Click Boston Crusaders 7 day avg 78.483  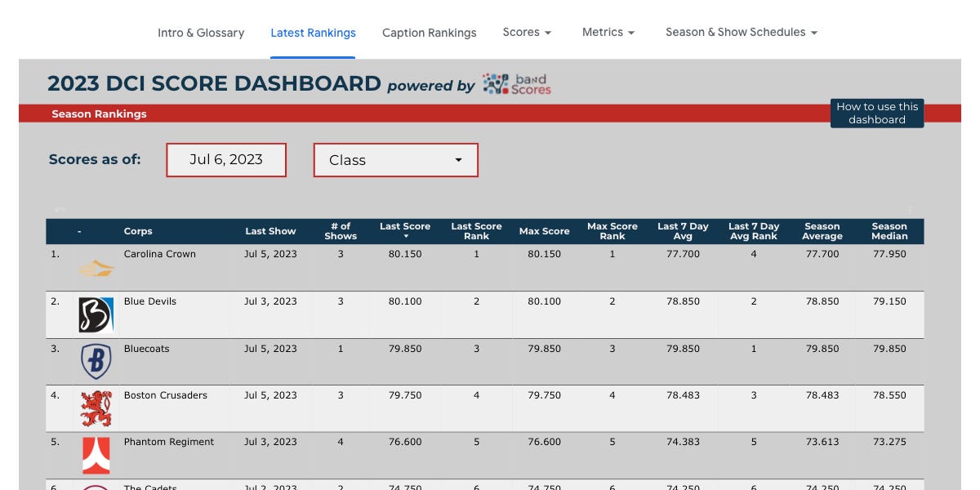[683, 395]
